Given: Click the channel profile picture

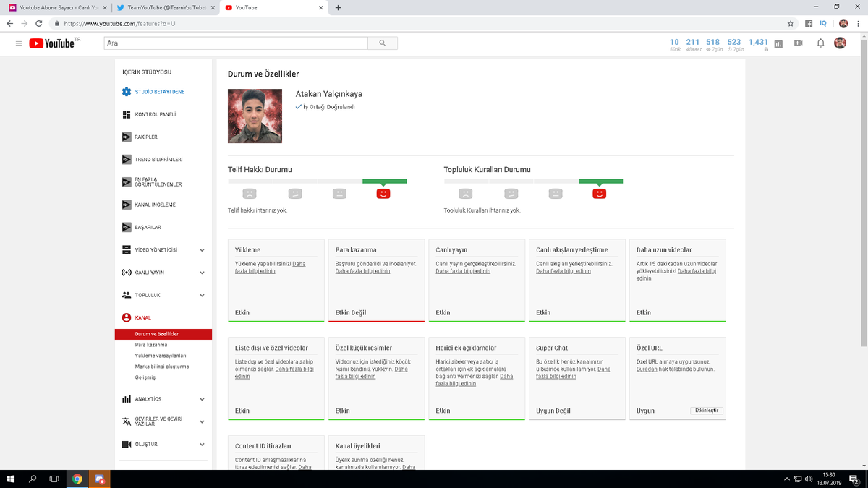Looking at the screenshot, I should coord(255,116).
